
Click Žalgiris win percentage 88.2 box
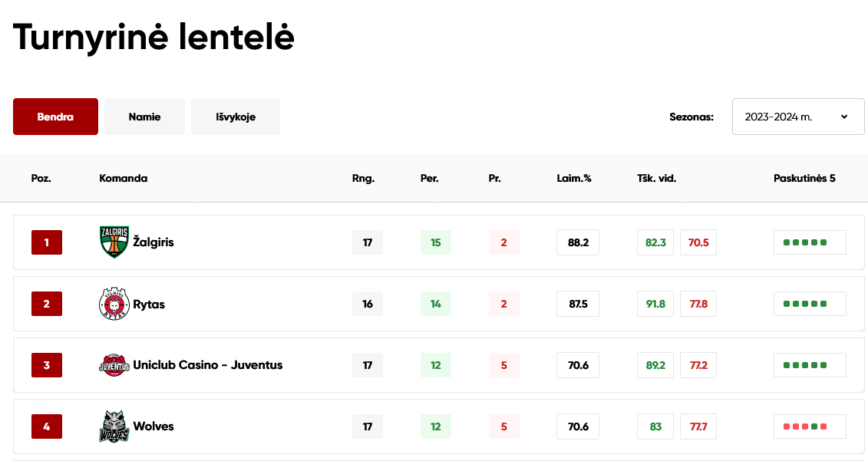[x=578, y=242]
